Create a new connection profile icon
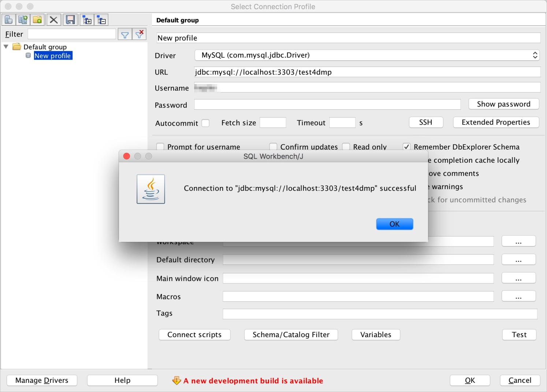 (9, 20)
